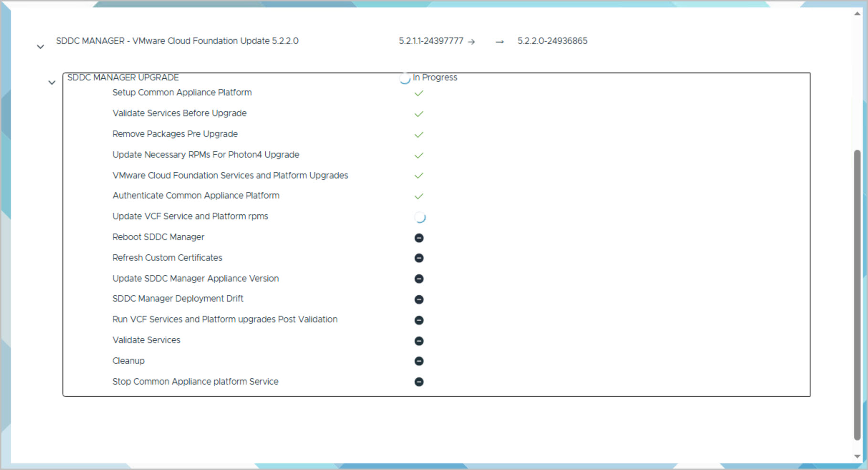The height and width of the screenshot is (470, 868).
Task: Select the Update SDDC Manager Appliance Version step
Action: [195, 279]
